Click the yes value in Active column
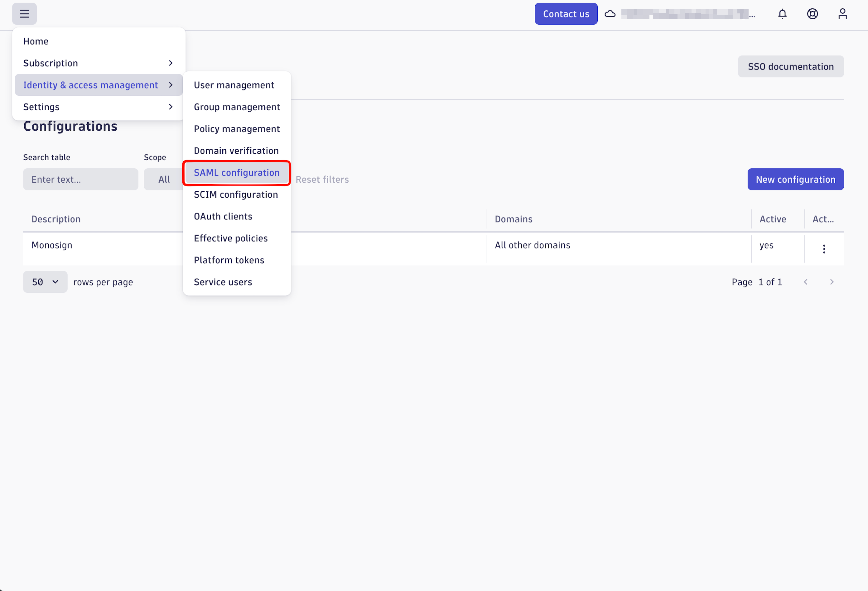This screenshot has height=591, width=868. click(766, 245)
